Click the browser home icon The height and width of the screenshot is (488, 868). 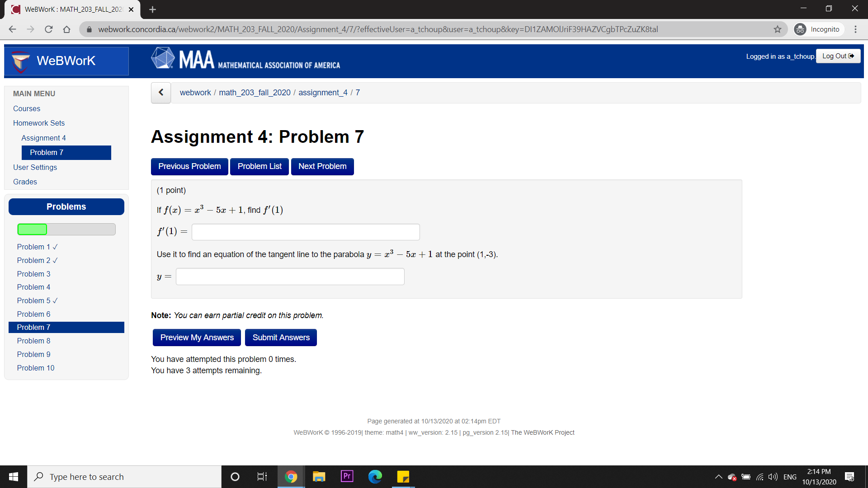67,29
